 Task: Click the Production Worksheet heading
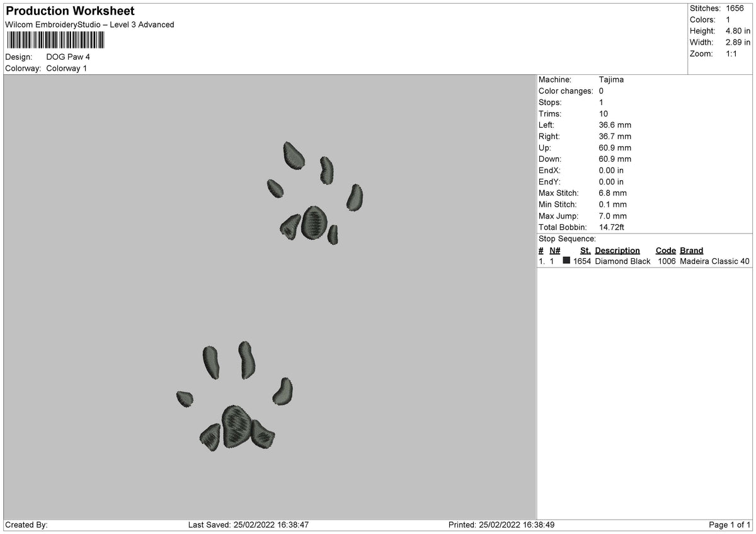[70, 11]
